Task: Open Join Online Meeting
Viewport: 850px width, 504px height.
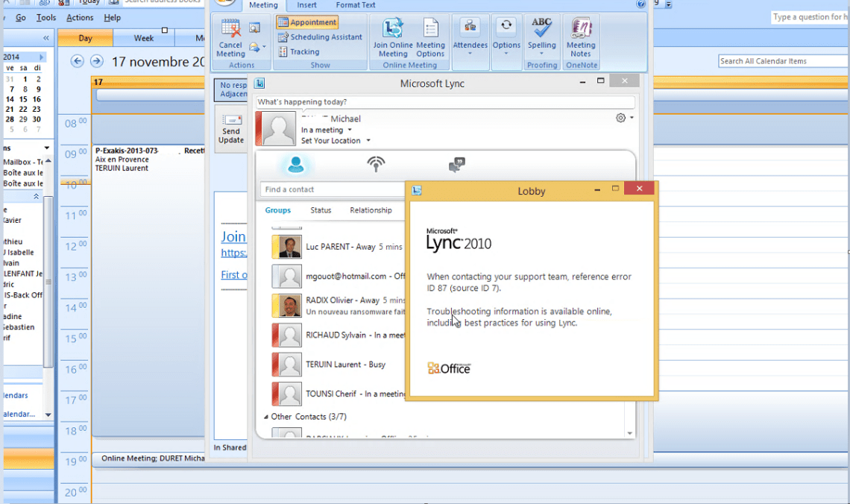Action: click(393, 37)
